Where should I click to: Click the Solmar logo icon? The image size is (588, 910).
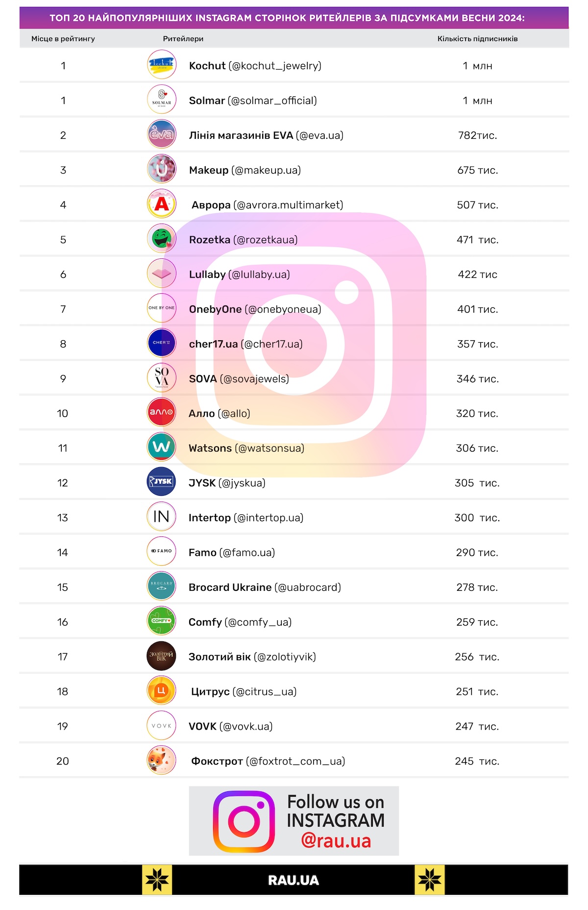point(161,100)
